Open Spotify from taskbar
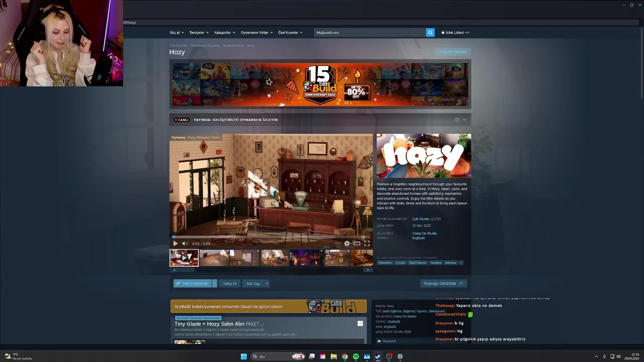 pos(356,356)
